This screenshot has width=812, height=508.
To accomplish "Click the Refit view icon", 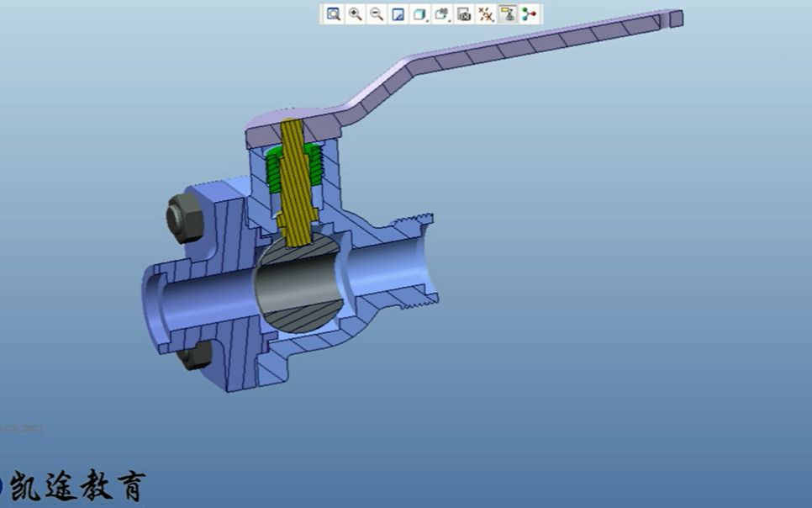I will 334,14.
